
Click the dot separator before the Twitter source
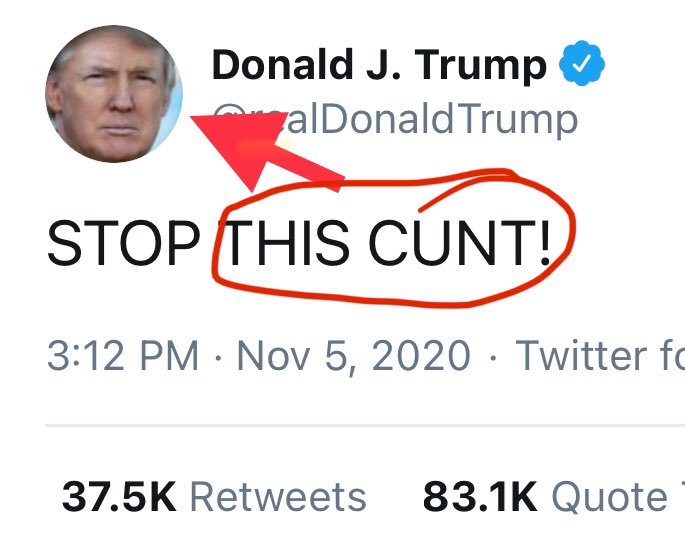click(493, 358)
